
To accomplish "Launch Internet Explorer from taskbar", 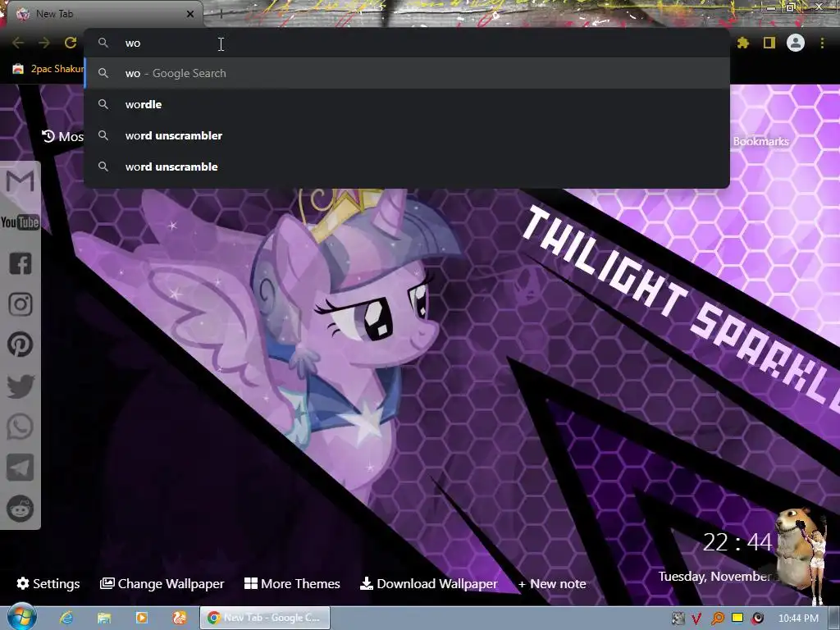I will coord(66,618).
